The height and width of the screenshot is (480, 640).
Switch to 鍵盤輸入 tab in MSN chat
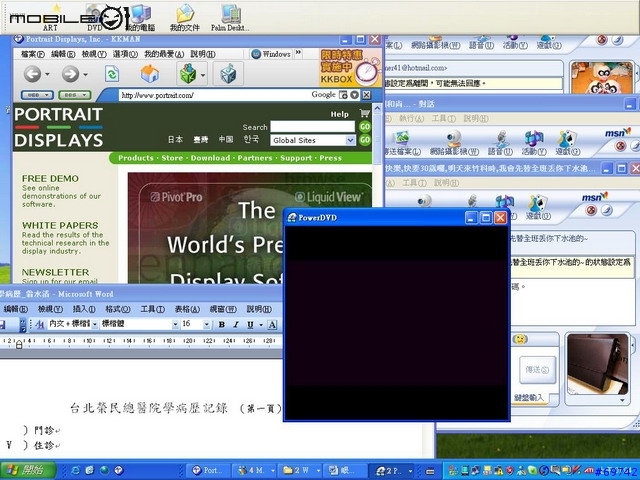click(529, 397)
